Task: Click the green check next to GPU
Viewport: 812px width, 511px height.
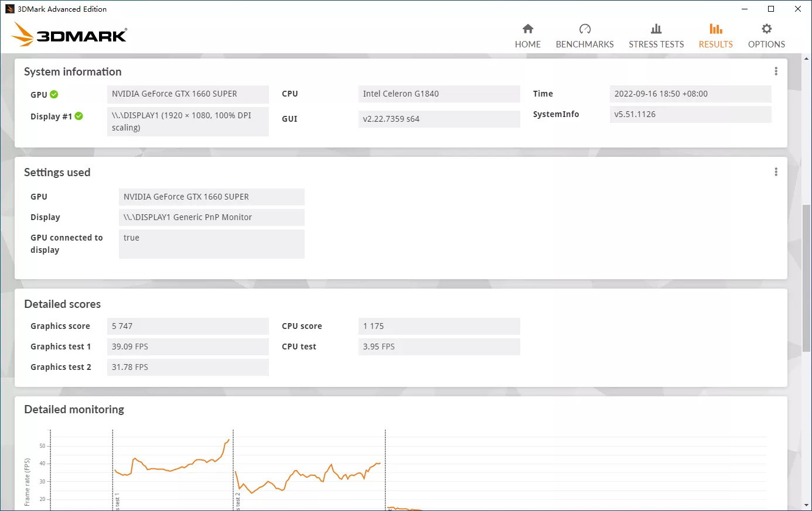Action: [x=54, y=94]
